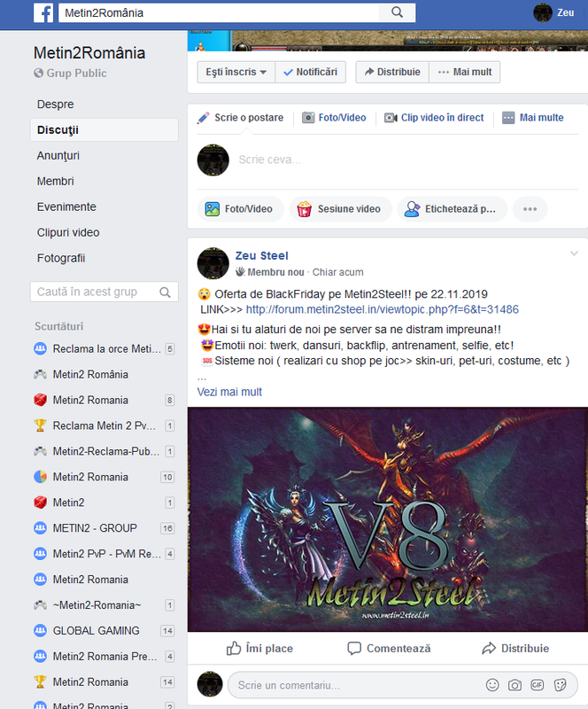Open the Zeu profile avatar in the top bar
Viewport: 588px width, 709px height.
coord(542,12)
